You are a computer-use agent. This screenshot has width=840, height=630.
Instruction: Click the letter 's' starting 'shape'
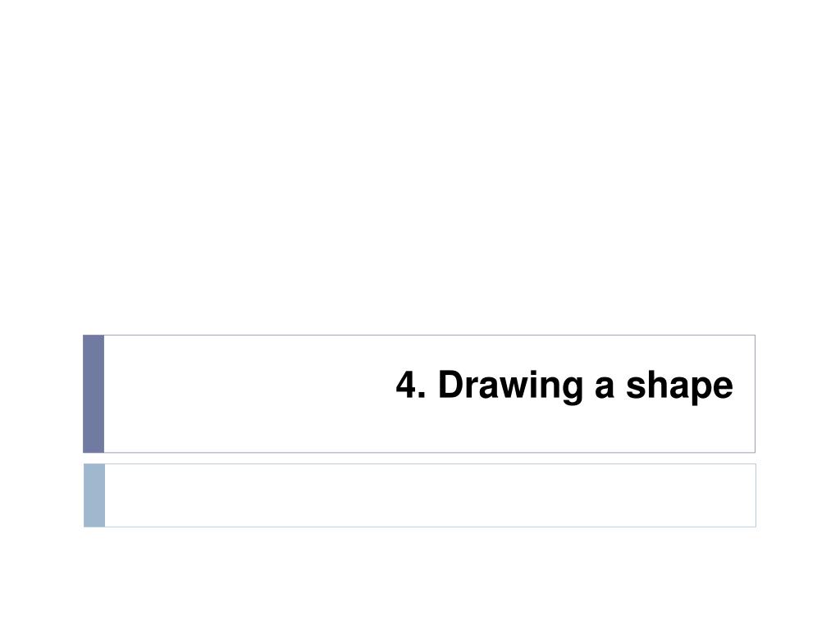637,390
